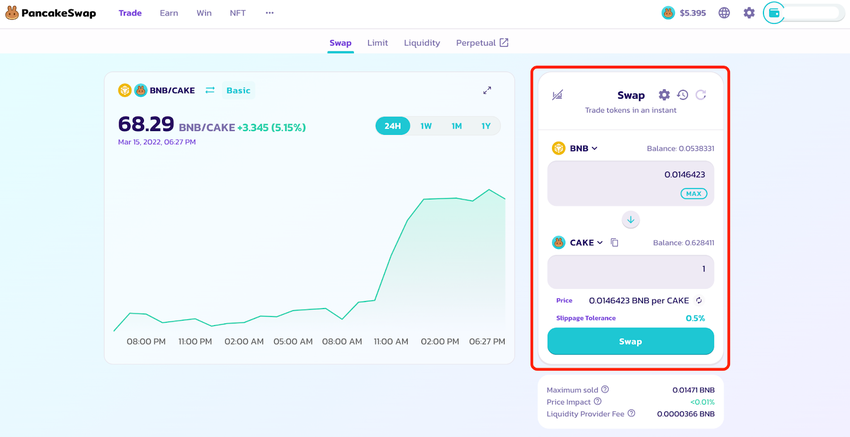The width and height of the screenshot is (850, 437).
Task: Click the Maximum sold help icon
Action: click(x=605, y=389)
